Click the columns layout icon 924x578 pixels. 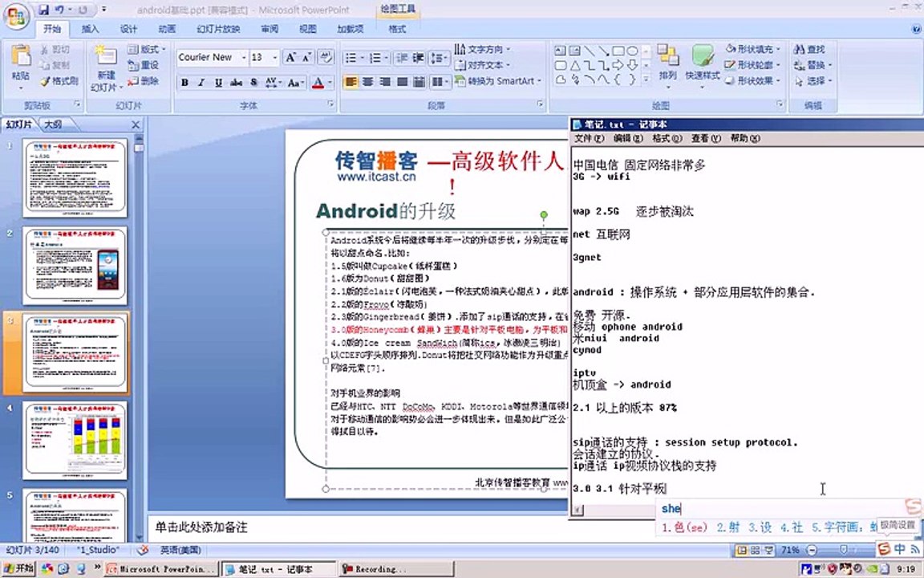click(x=440, y=82)
